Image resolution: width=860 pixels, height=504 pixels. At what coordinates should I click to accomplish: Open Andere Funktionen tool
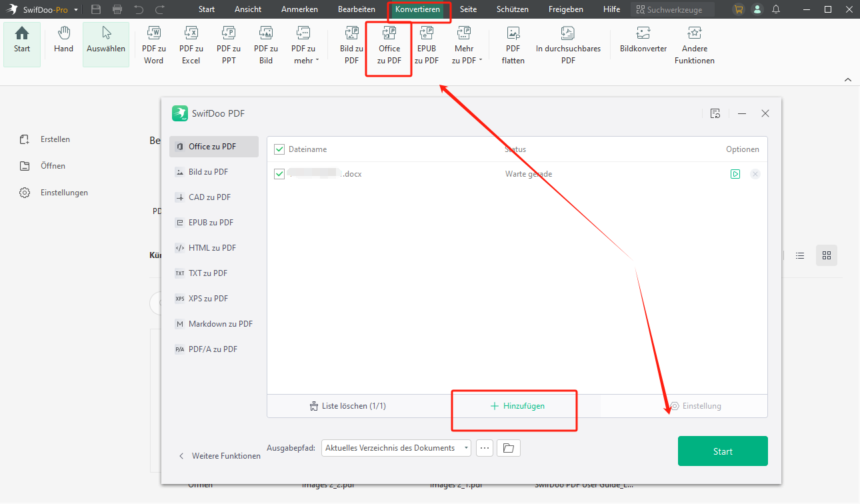[x=695, y=46]
